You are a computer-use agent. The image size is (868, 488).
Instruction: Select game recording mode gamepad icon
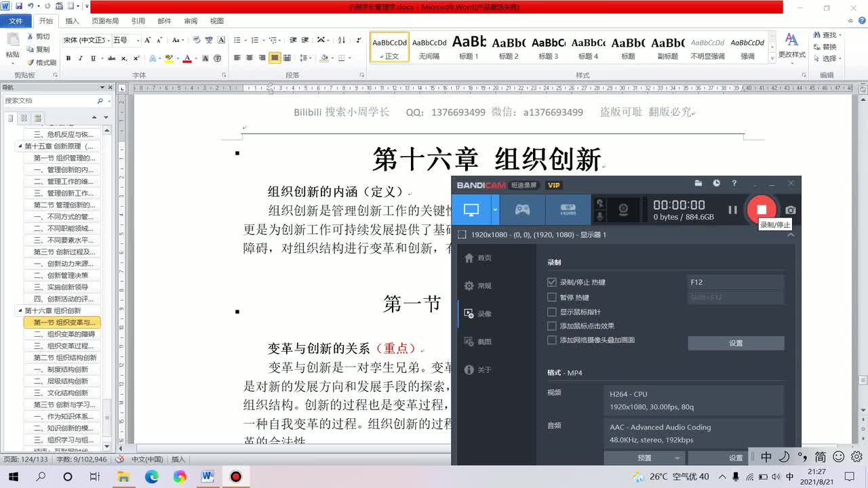coord(522,209)
